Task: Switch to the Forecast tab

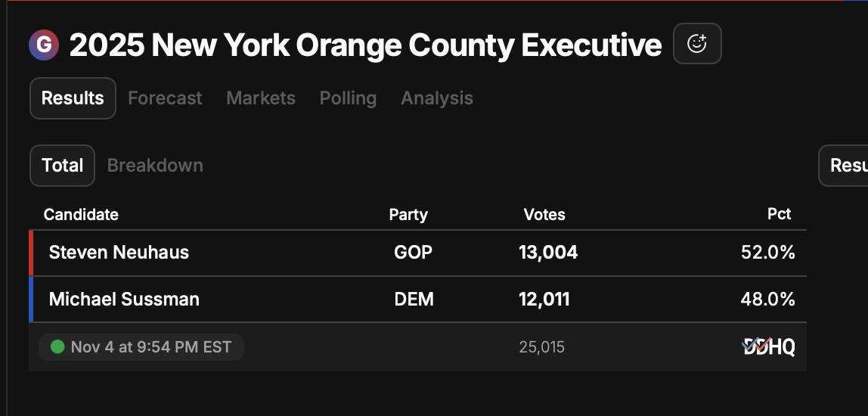Action: pyautogui.click(x=165, y=98)
